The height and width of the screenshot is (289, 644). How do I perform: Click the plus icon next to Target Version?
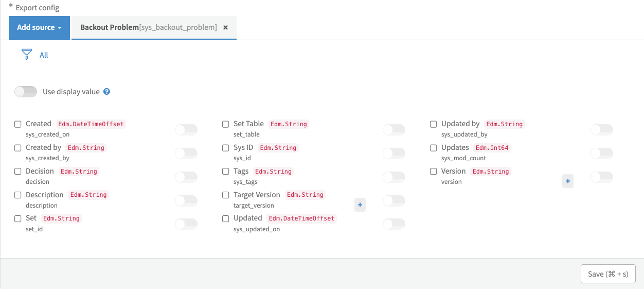(x=360, y=205)
